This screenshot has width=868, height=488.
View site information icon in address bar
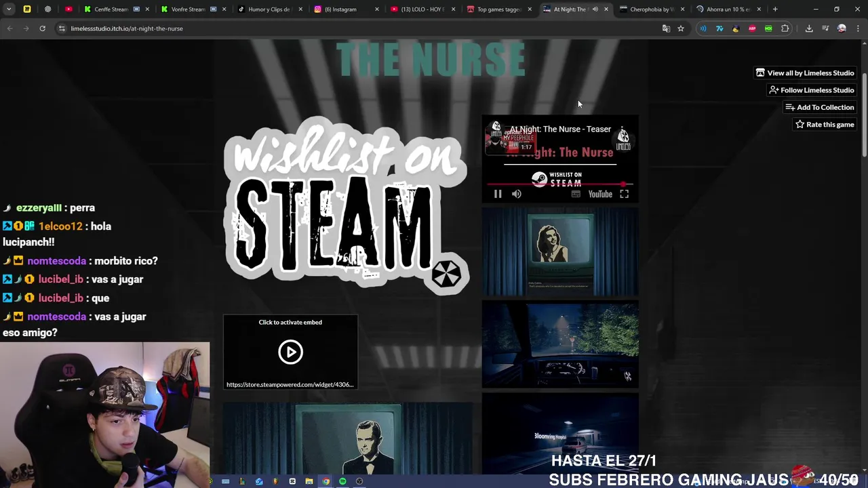(62, 28)
